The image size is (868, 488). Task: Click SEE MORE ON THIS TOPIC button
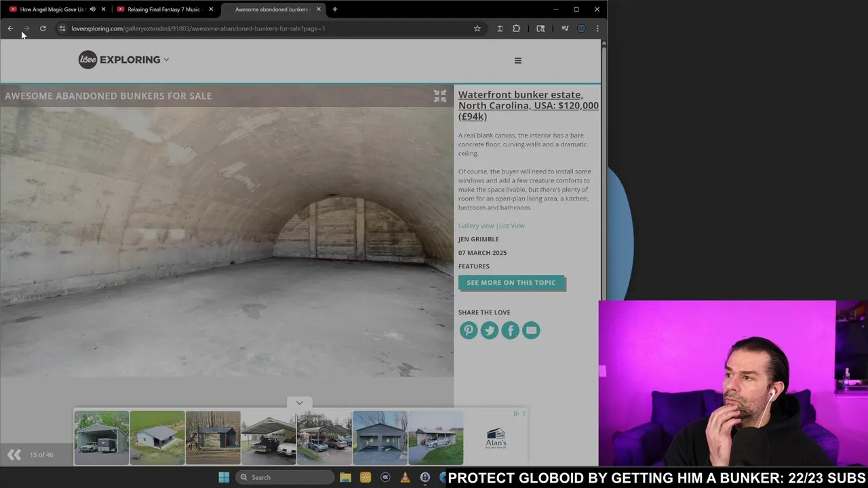511,283
